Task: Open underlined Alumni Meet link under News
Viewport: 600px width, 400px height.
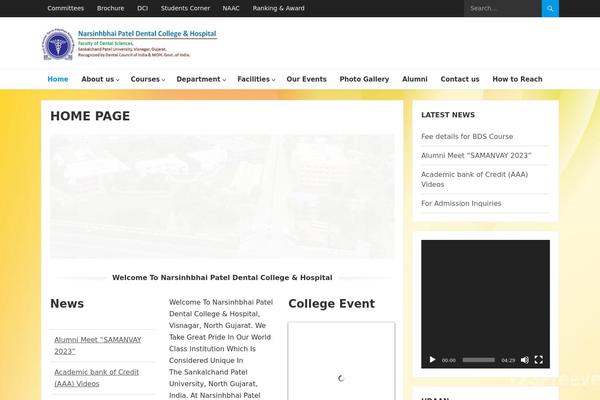Action: 98,346
